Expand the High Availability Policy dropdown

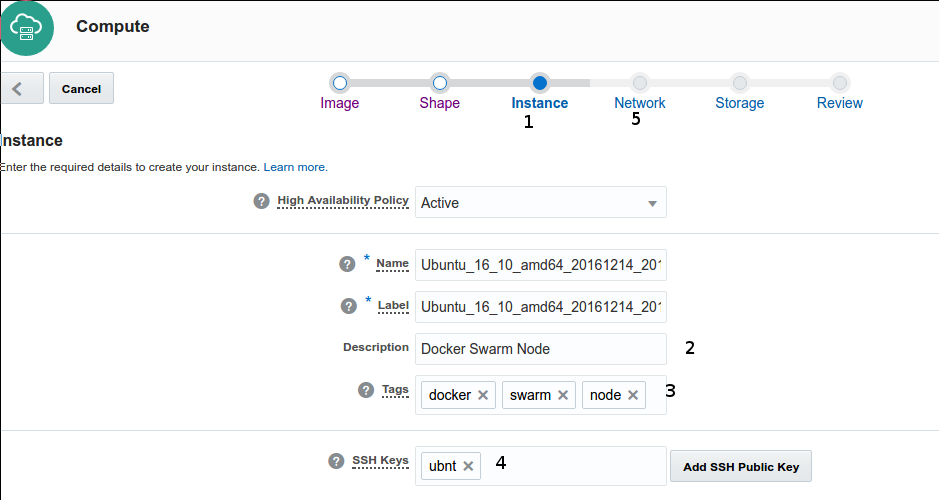click(x=651, y=203)
